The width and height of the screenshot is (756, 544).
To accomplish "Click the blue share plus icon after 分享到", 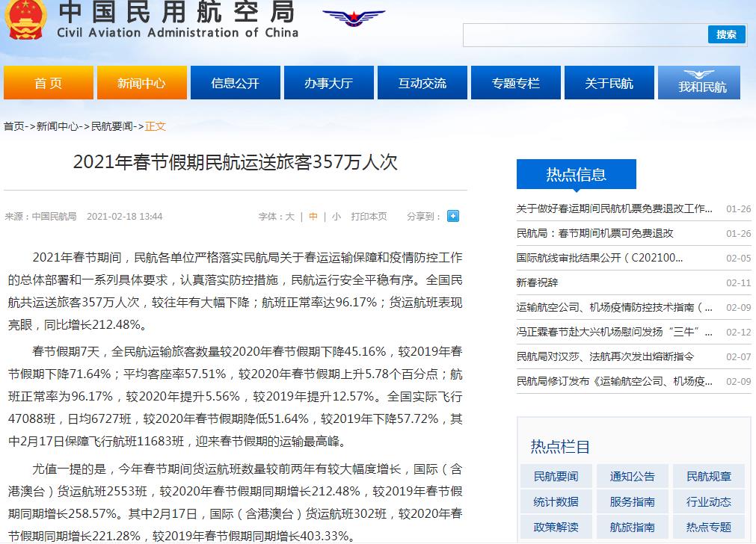I will pyautogui.click(x=452, y=216).
